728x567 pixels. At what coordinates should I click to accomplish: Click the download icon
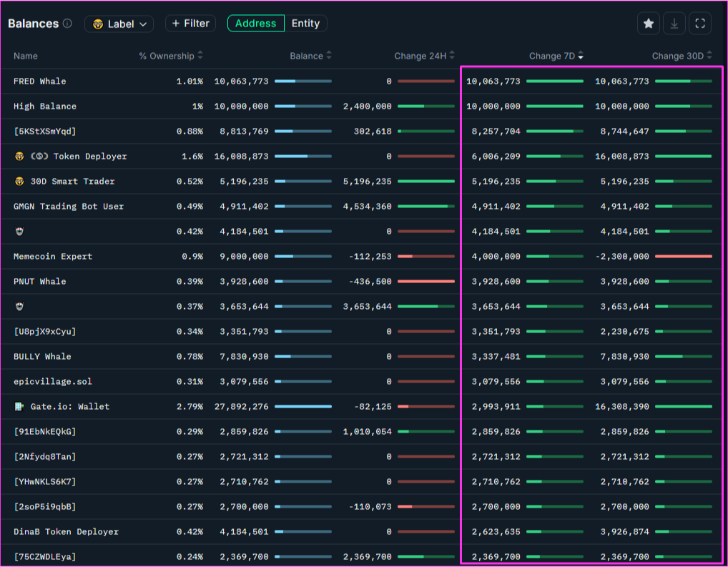674,23
